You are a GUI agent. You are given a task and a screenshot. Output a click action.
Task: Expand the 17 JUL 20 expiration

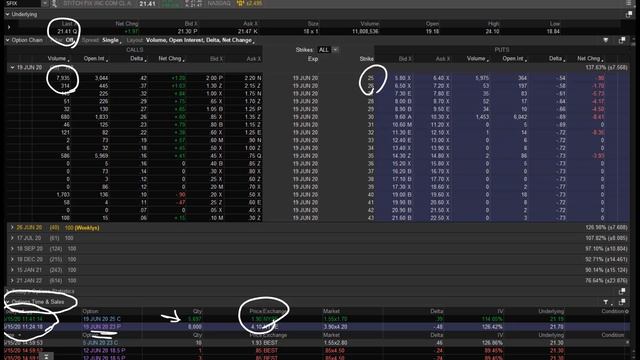coord(12,238)
